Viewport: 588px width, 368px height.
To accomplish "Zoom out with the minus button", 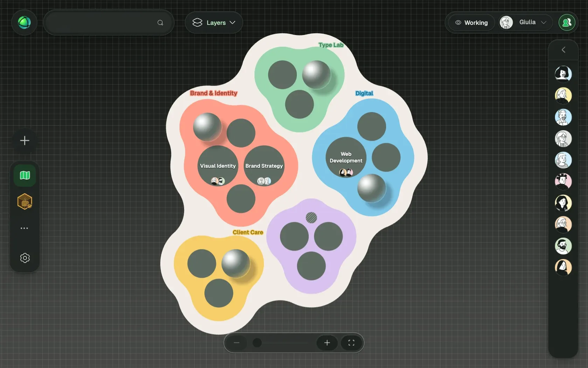I will point(237,343).
